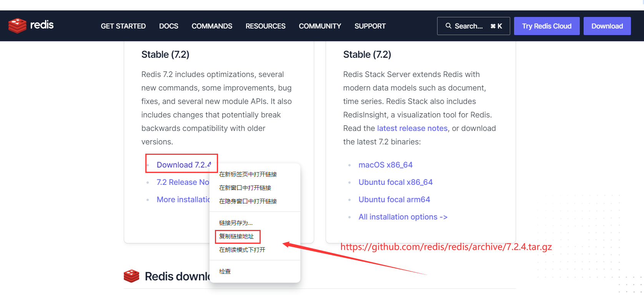Image resolution: width=644 pixels, height=295 pixels.
Task: Open the latest release notes link
Action: (412, 128)
